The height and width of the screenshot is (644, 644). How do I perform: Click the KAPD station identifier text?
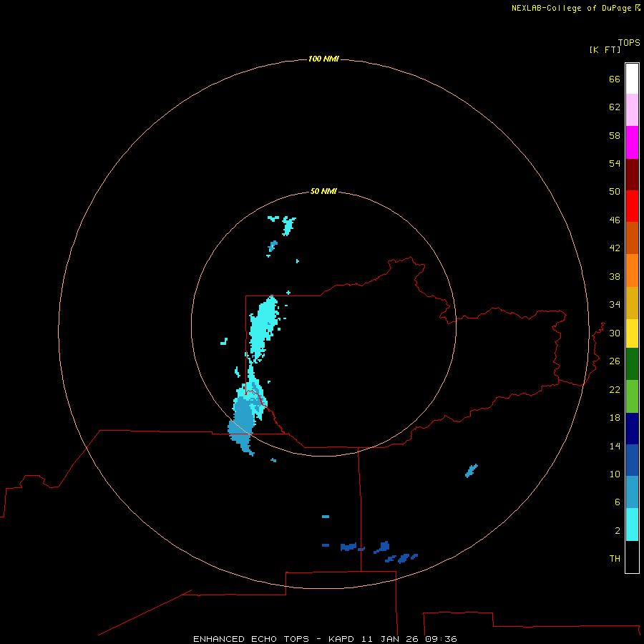(x=343, y=639)
